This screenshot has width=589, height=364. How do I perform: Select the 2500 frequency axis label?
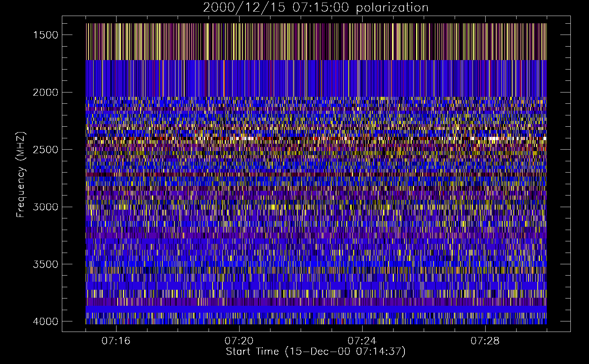(x=46, y=150)
